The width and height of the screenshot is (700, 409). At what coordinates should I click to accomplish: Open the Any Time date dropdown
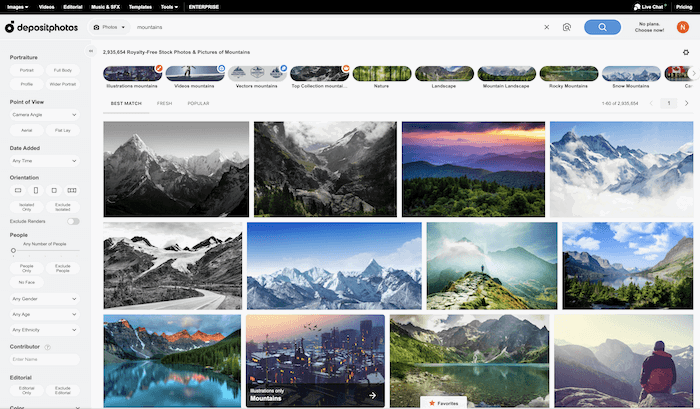point(44,160)
